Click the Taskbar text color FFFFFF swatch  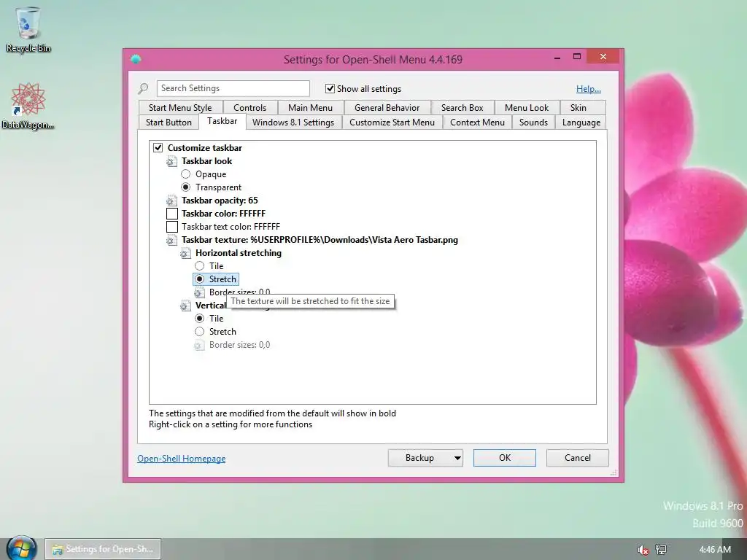[172, 227]
